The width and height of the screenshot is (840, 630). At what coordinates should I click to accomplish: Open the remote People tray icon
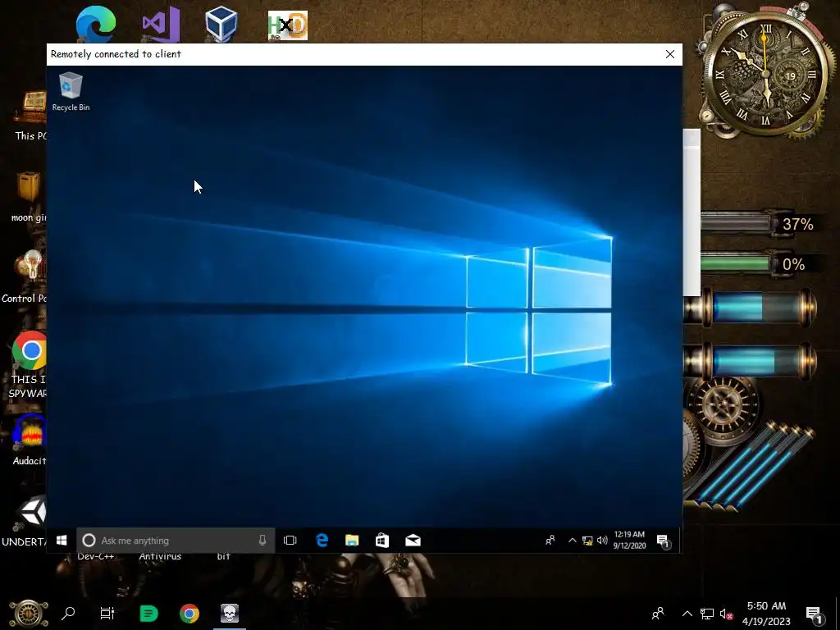pos(550,541)
